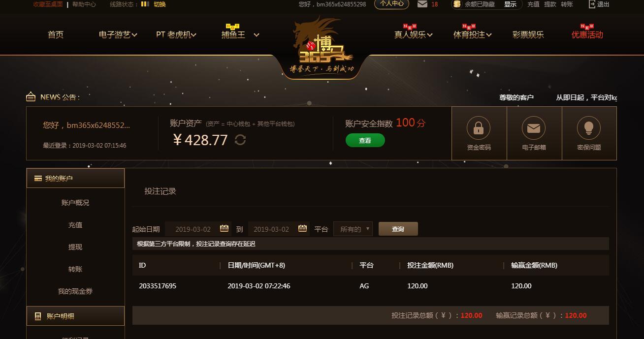Expand the 捕鱼王 menu chevron
Image resolution: width=644 pixels, height=339 pixels.
point(257,35)
